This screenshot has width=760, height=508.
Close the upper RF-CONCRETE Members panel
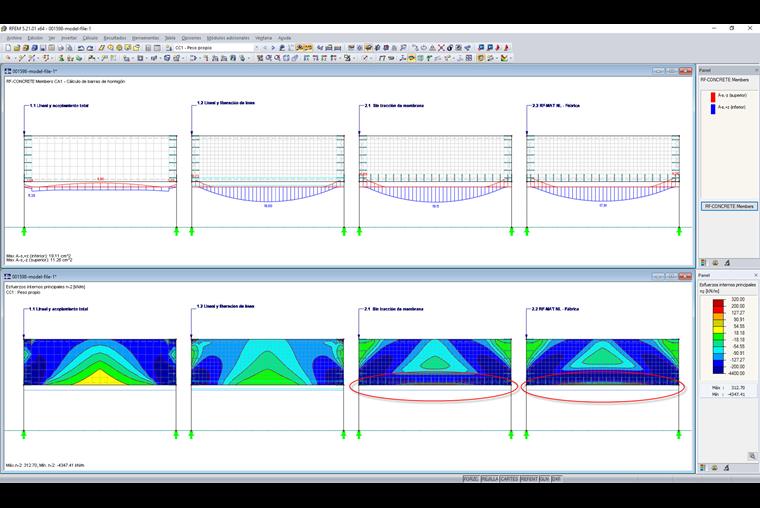756,70
